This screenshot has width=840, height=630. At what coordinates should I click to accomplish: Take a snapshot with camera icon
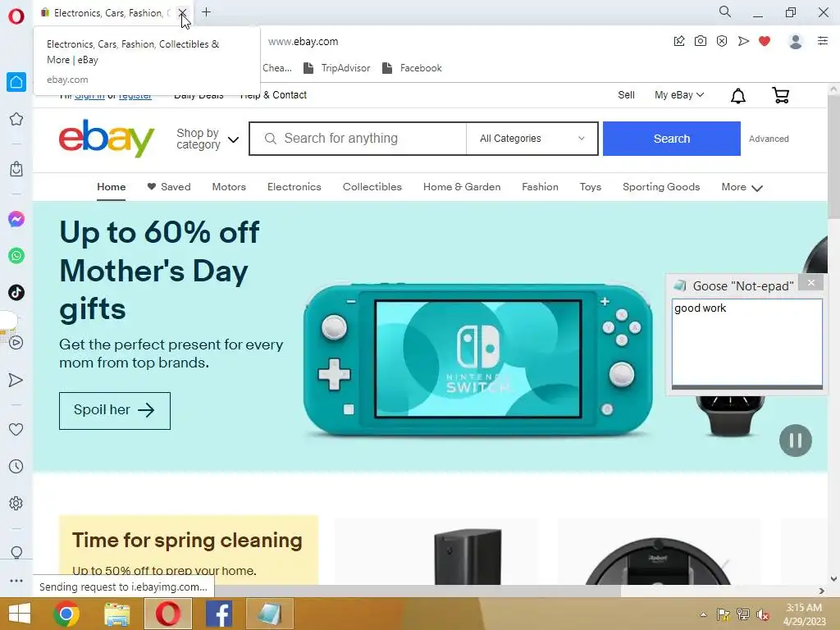click(x=701, y=41)
